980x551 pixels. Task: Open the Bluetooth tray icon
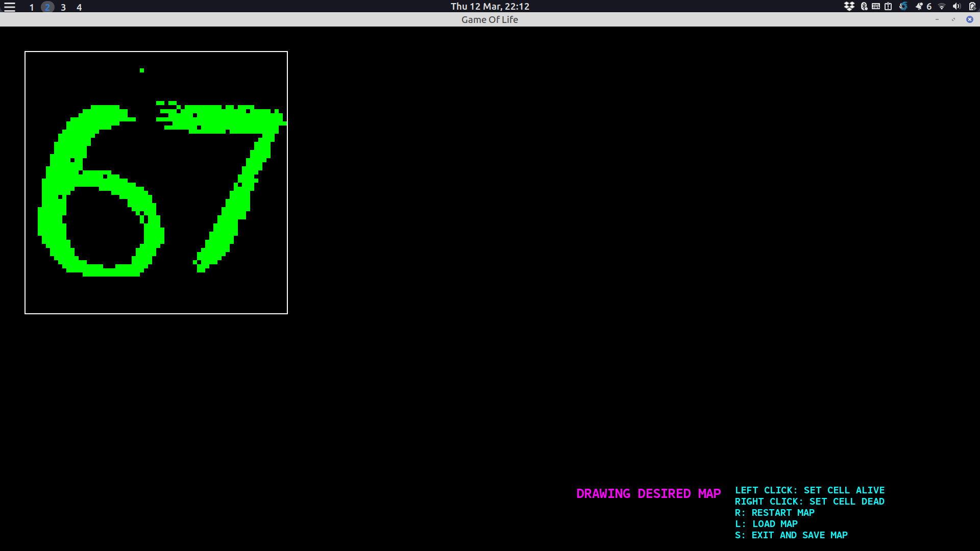(x=864, y=6)
